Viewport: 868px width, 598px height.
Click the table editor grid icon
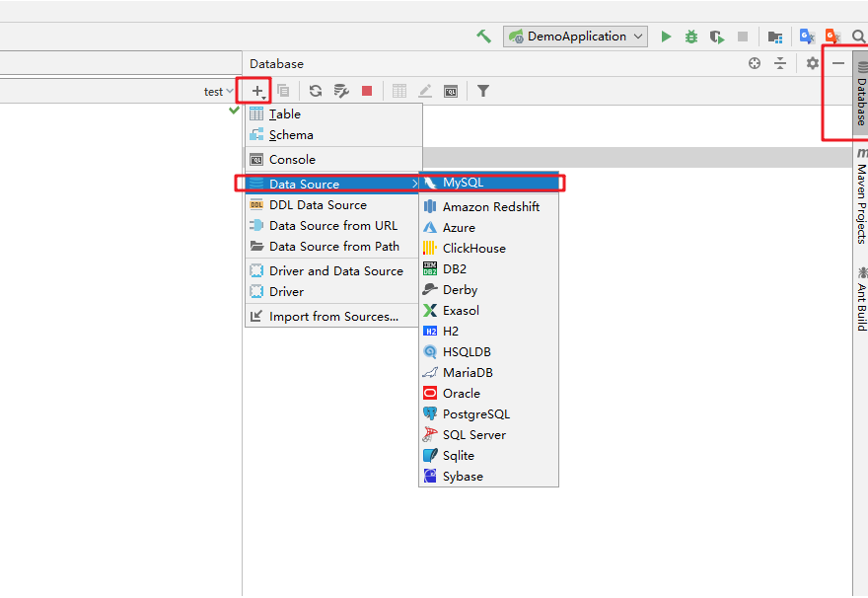tap(399, 91)
